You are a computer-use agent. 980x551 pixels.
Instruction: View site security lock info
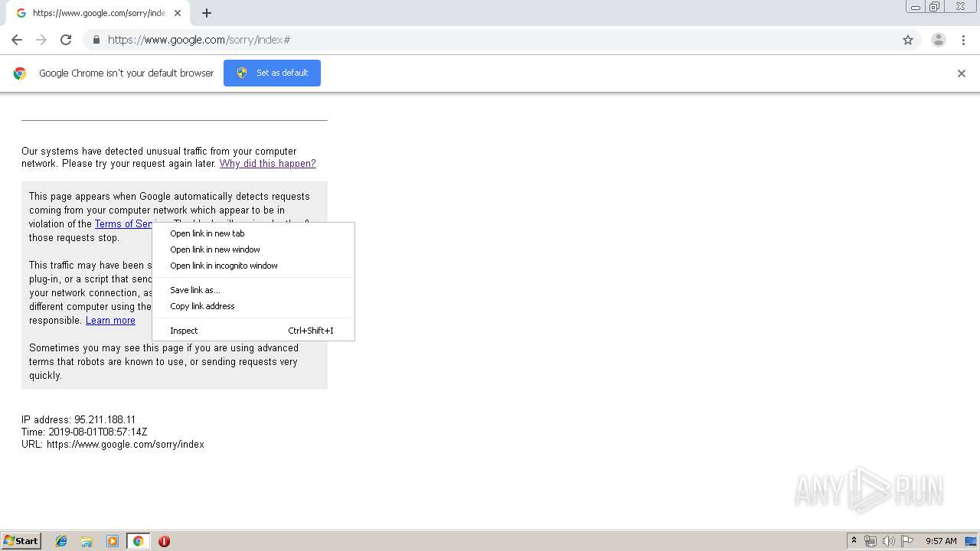click(x=96, y=40)
